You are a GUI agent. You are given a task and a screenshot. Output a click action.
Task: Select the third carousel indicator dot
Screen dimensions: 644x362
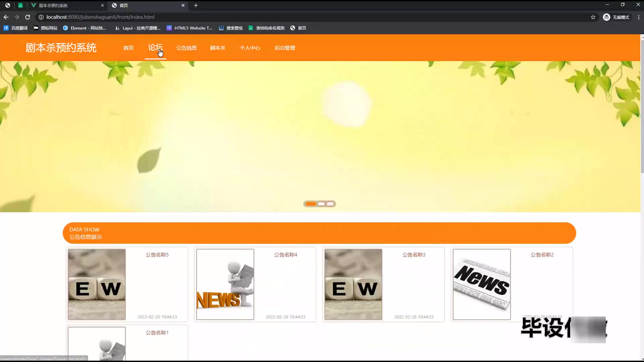coord(330,204)
